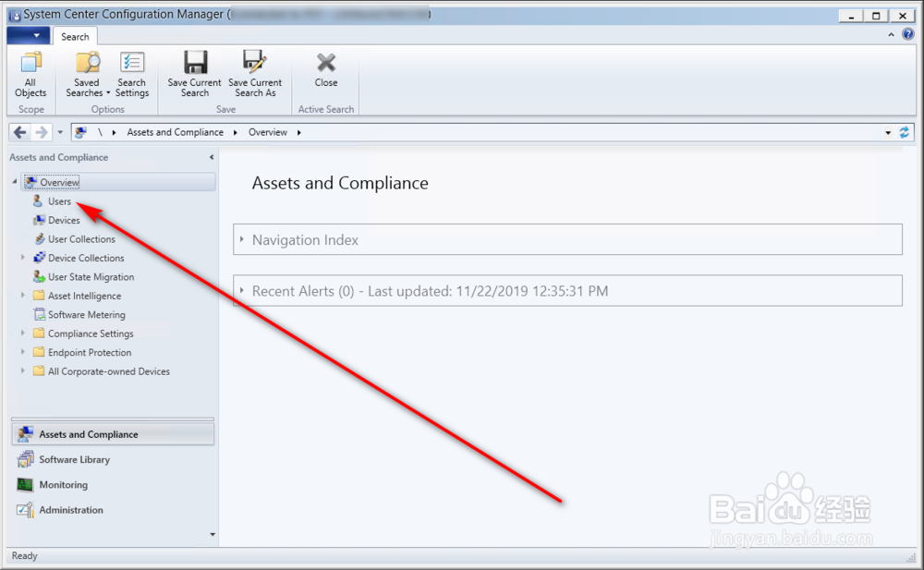Click Assets and Compliance in breadcrumb

coord(175,132)
